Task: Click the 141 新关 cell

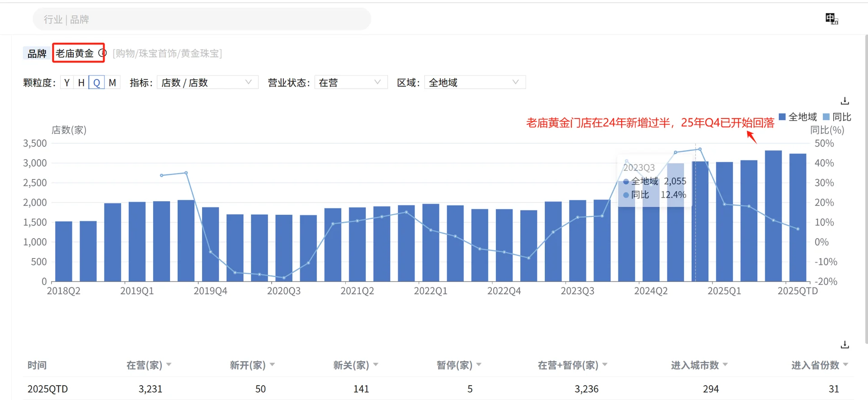Action: click(x=361, y=389)
